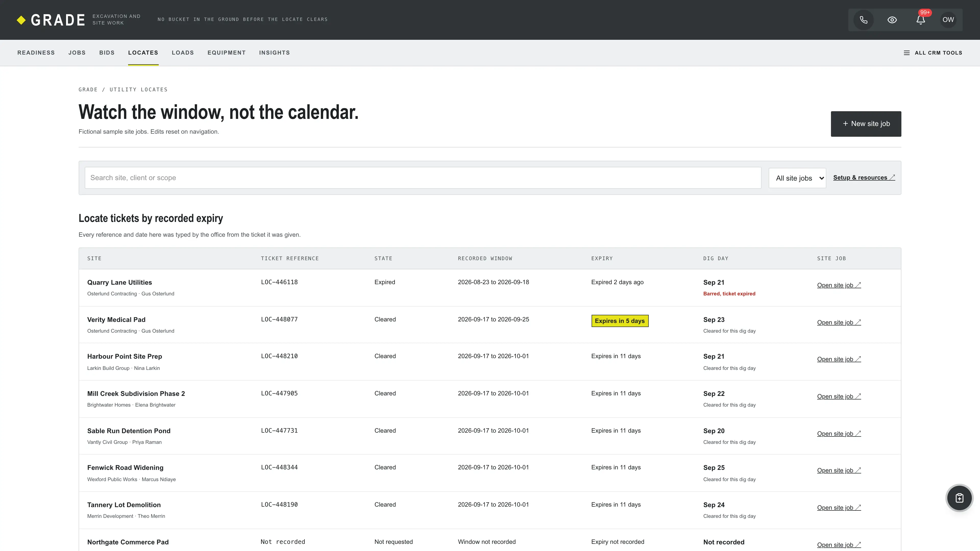Image resolution: width=980 pixels, height=551 pixels.
Task: Open site job for Fenwick Road Widening
Action: click(839, 471)
